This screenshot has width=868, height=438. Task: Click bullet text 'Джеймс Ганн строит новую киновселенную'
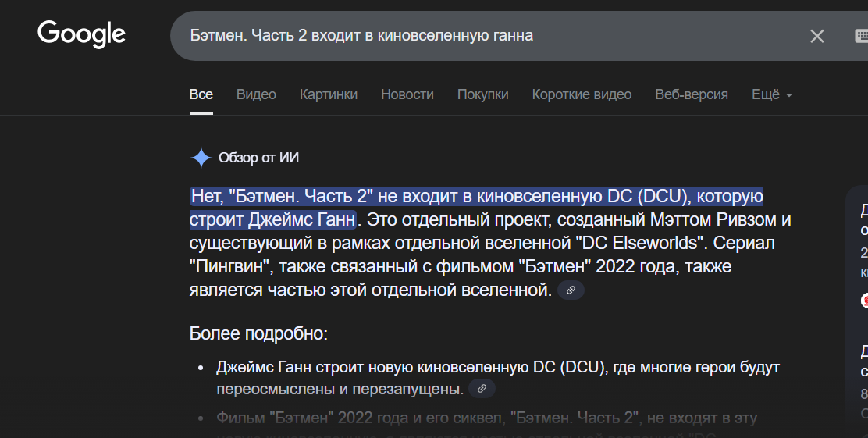[374, 367]
